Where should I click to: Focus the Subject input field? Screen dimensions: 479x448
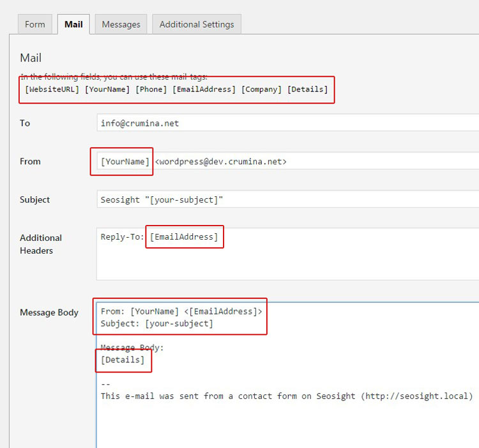[287, 199]
